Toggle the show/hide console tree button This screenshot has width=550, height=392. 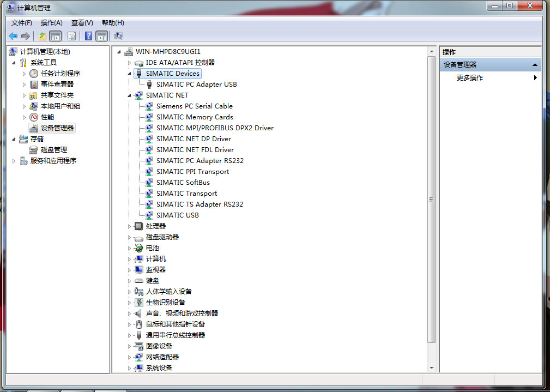point(55,36)
